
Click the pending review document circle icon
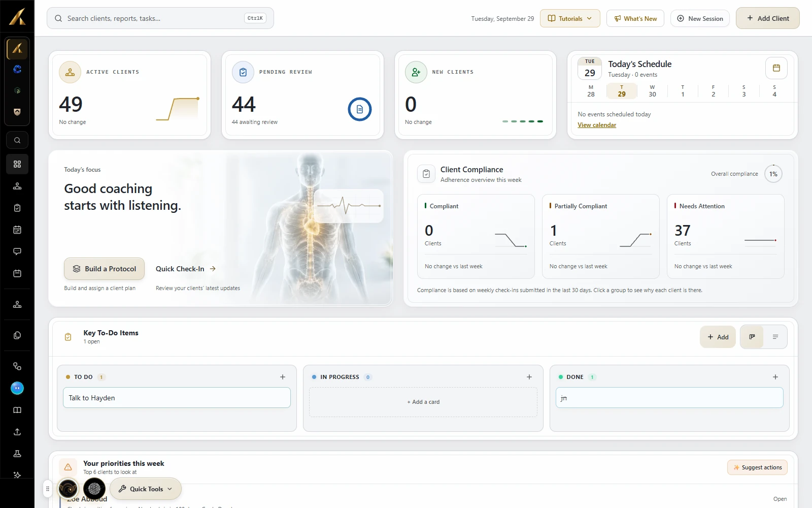pos(360,109)
